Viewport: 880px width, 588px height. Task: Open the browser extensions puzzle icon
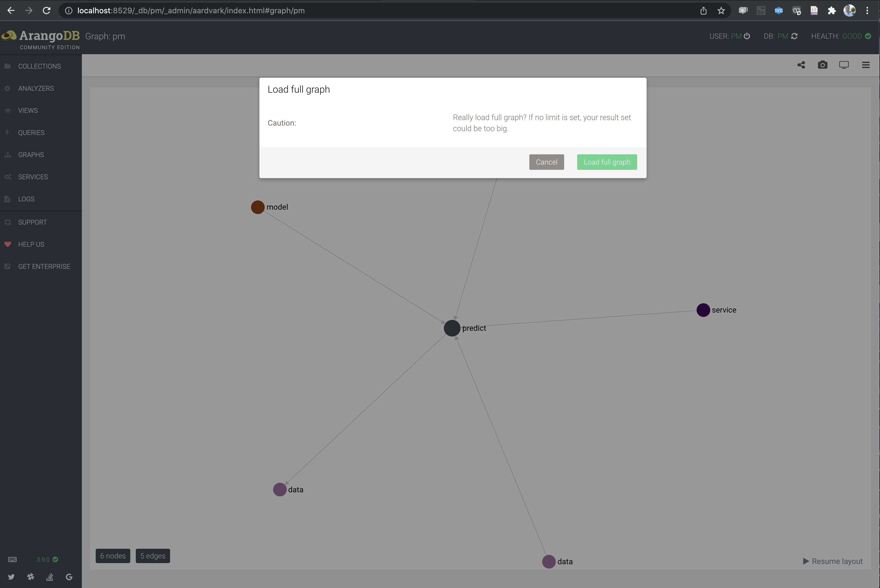pyautogui.click(x=832, y=11)
